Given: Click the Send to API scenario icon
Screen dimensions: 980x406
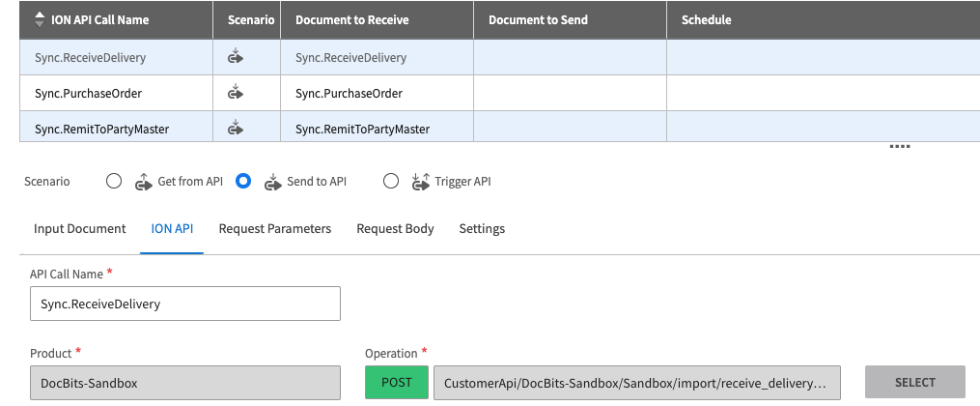Looking at the screenshot, I should click(272, 182).
